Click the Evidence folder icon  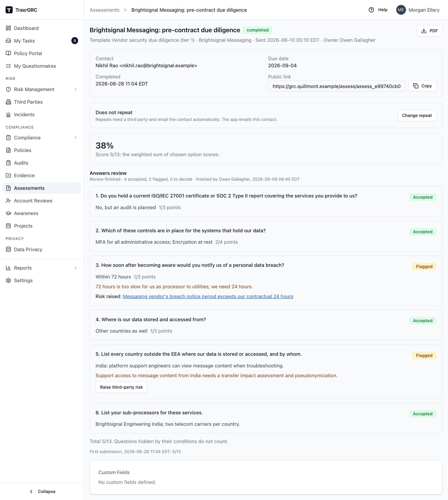pyautogui.click(x=8, y=175)
